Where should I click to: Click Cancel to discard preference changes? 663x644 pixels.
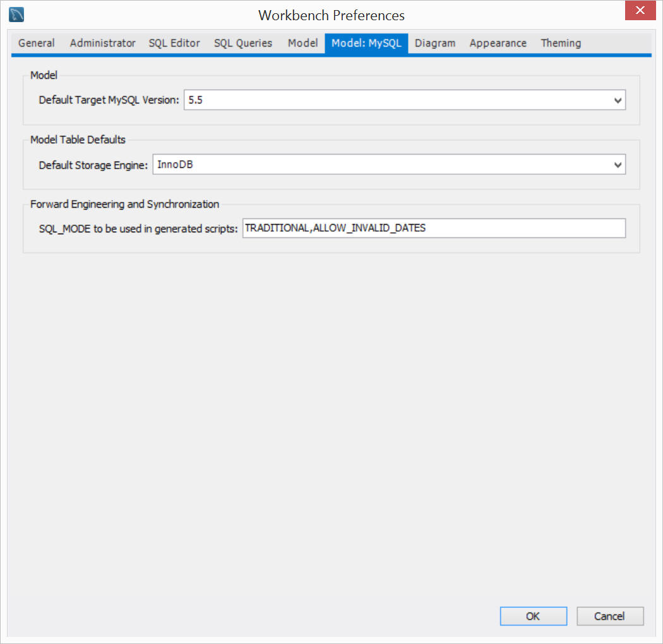[610, 616]
